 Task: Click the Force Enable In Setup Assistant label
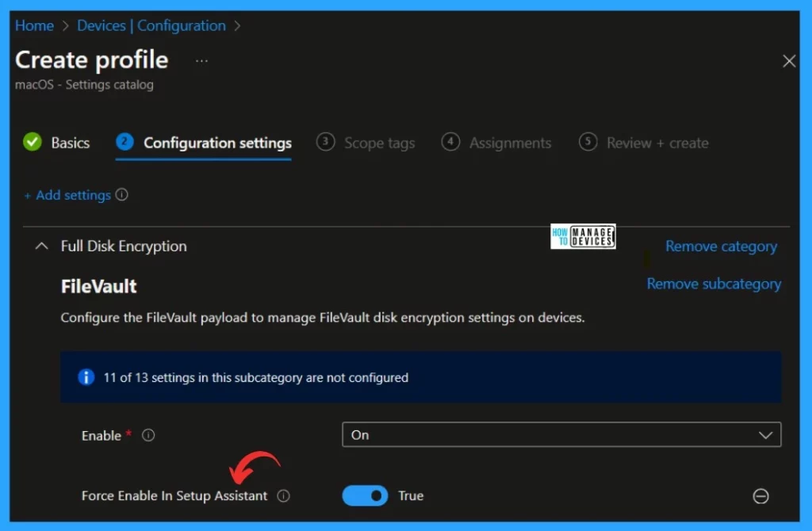(174, 496)
